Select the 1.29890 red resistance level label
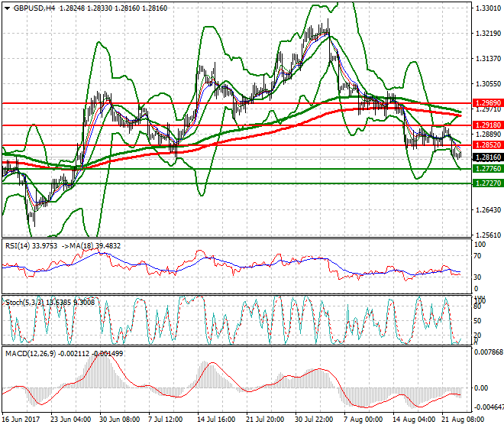The image size is (504, 428). pos(485,102)
